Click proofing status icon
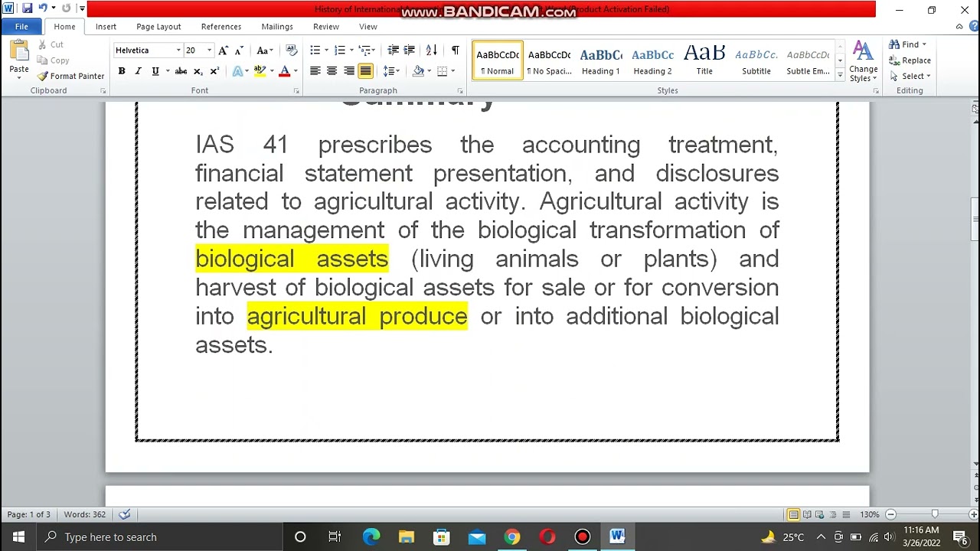The height and width of the screenshot is (551, 980). coord(125,514)
